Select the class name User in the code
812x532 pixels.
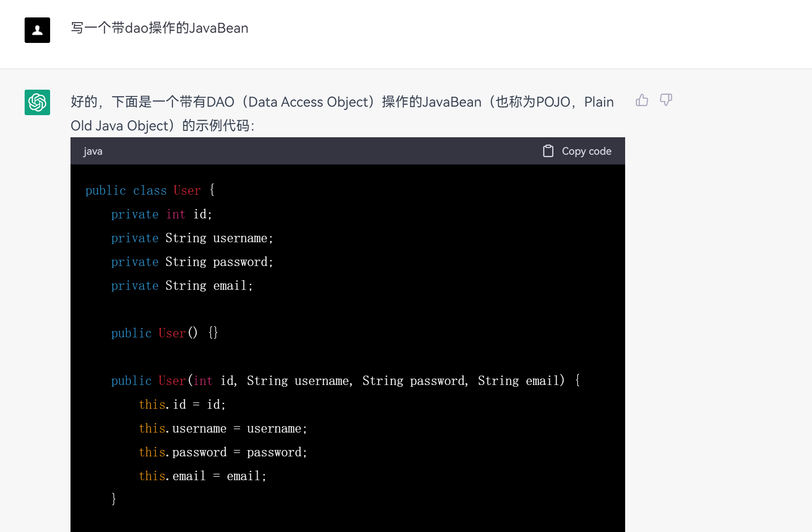coord(187,190)
